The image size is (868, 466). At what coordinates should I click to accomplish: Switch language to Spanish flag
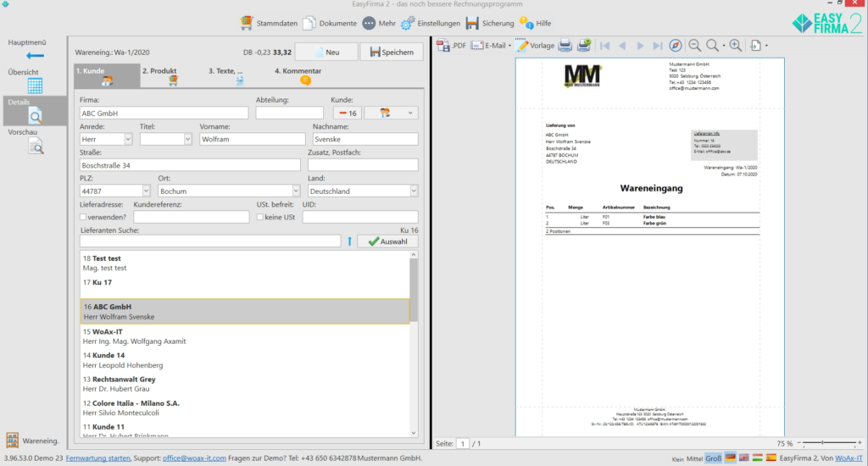point(771,458)
